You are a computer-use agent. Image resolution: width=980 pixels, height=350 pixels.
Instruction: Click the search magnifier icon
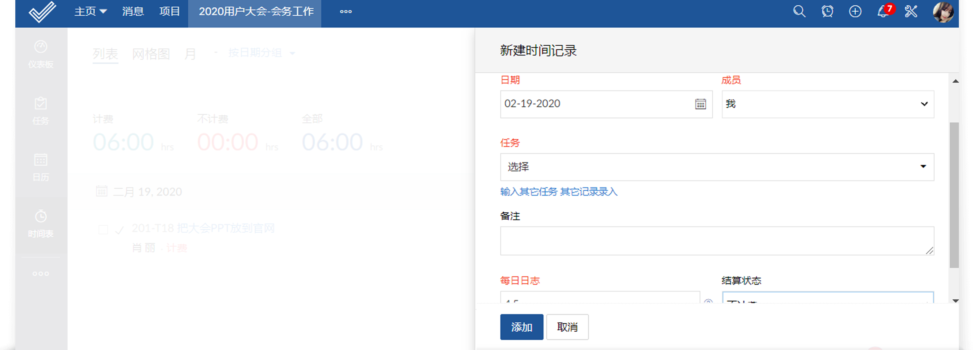point(799,11)
